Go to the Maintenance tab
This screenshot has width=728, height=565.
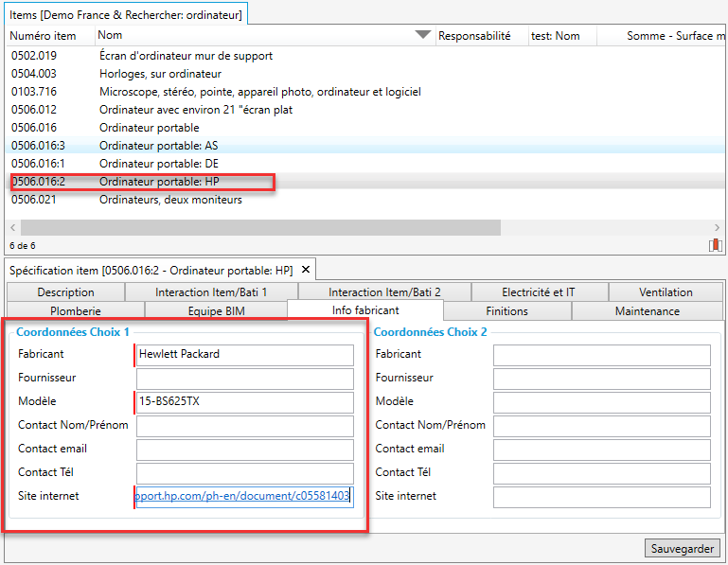coord(647,310)
